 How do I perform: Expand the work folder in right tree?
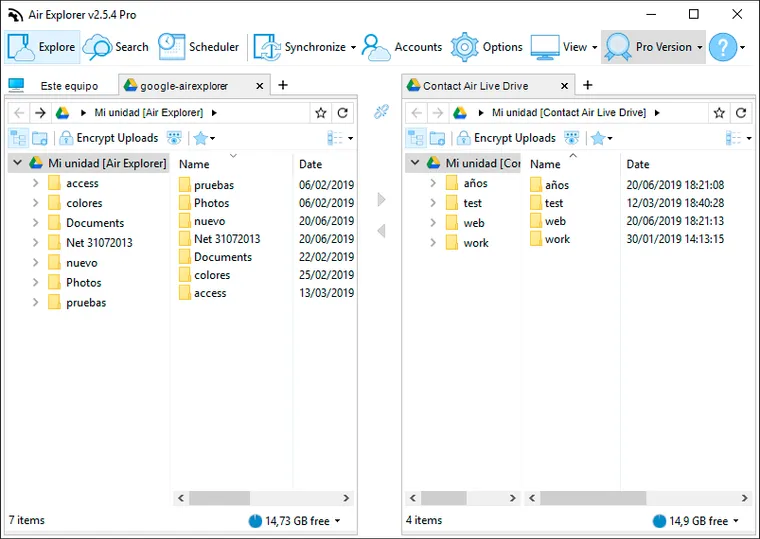pos(433,242)
